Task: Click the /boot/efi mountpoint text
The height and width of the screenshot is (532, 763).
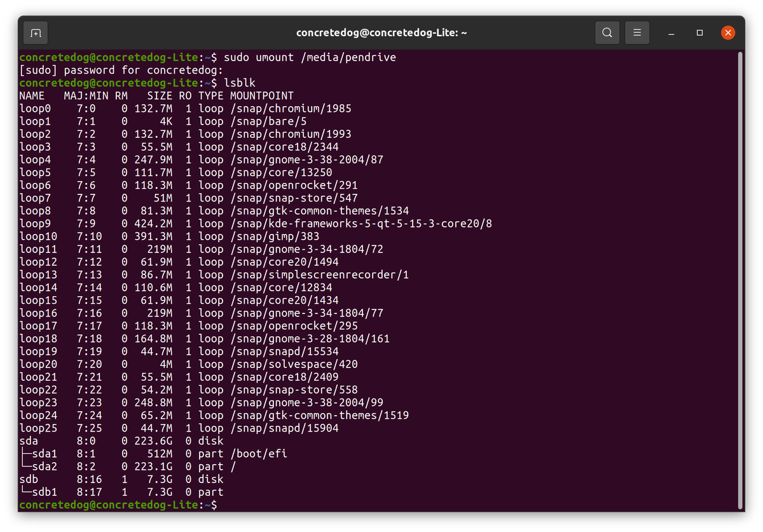Action: (x=258, y=453)
